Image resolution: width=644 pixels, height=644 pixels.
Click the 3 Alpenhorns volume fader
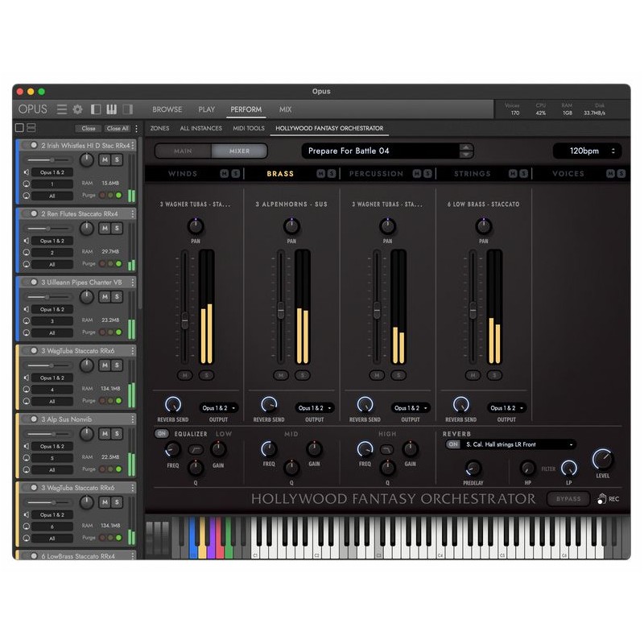click(281, 310)
